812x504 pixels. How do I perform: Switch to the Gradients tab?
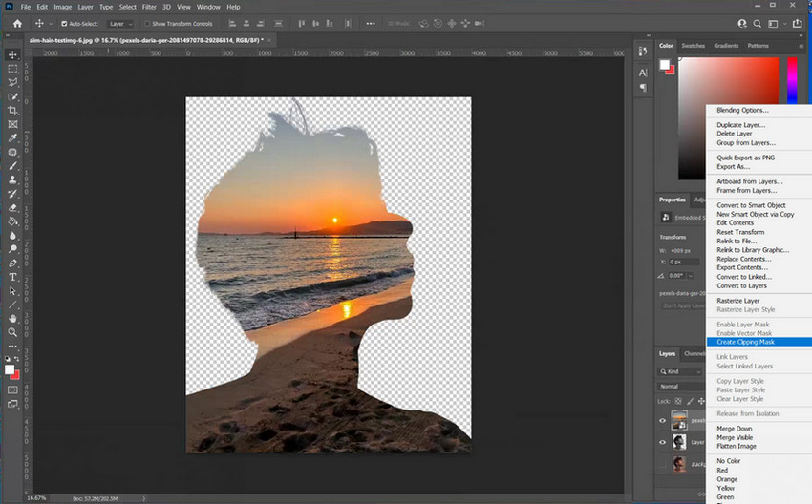tap(726, 46)
